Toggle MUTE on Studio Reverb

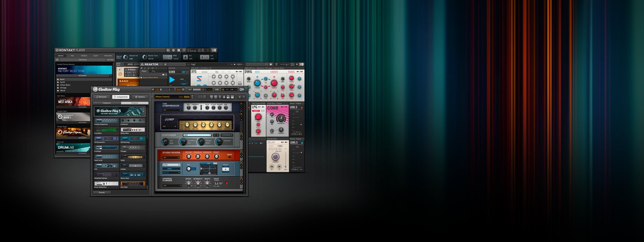coord(230,157)
